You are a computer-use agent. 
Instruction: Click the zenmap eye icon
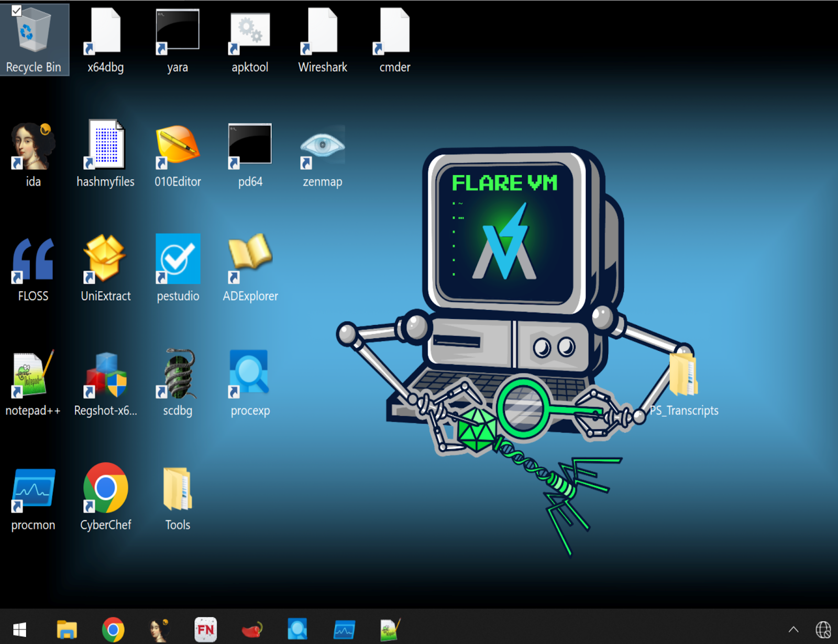(322, 146)
